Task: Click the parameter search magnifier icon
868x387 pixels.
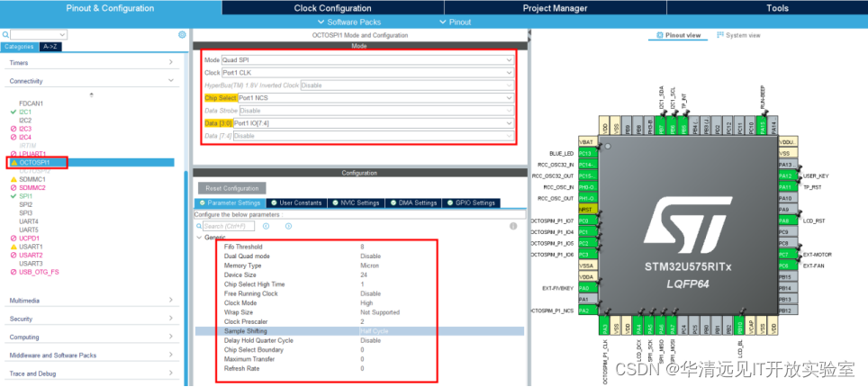Action: [199, 227]
